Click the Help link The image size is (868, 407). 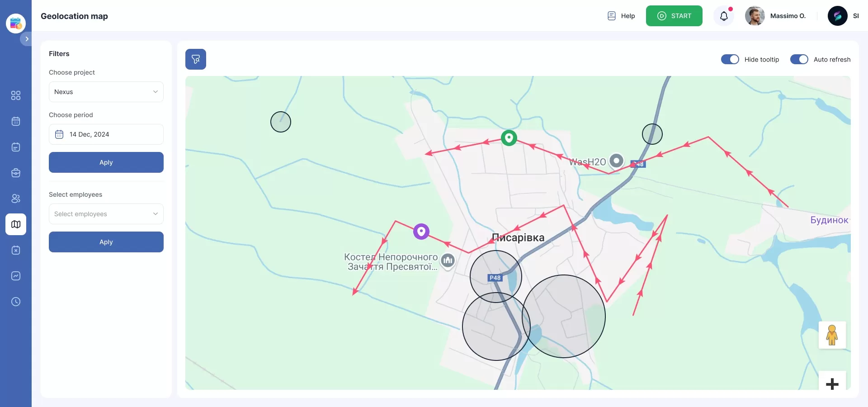[621, 16]
